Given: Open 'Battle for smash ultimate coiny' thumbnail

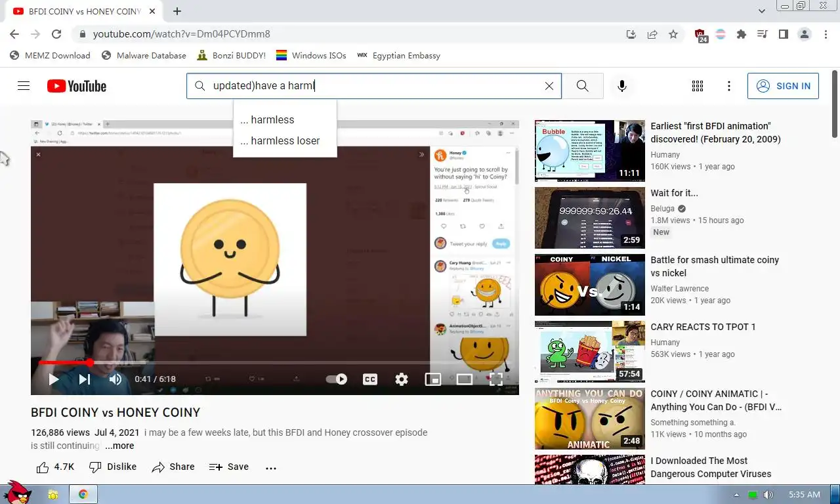Looking at the screenshot, I should pos(589,284).
